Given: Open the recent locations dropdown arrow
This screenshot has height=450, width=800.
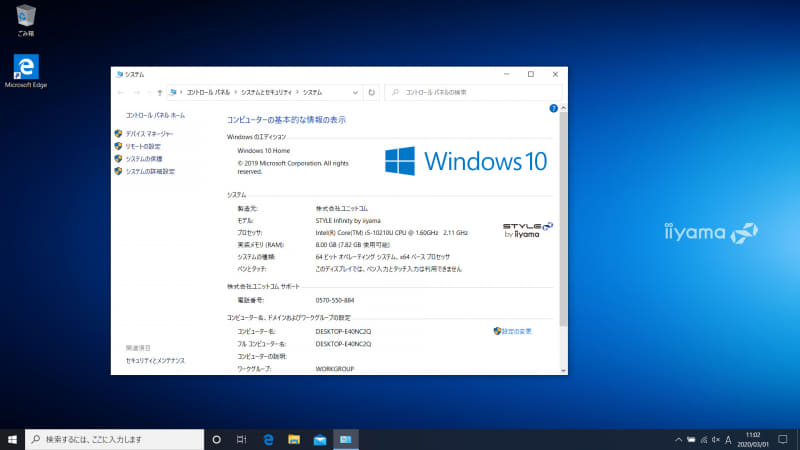Looking at the screenshot, I should [148, 92].
